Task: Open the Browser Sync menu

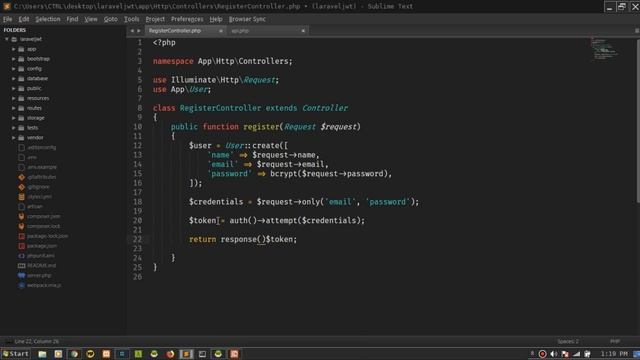Action: (x=247, y=19)
